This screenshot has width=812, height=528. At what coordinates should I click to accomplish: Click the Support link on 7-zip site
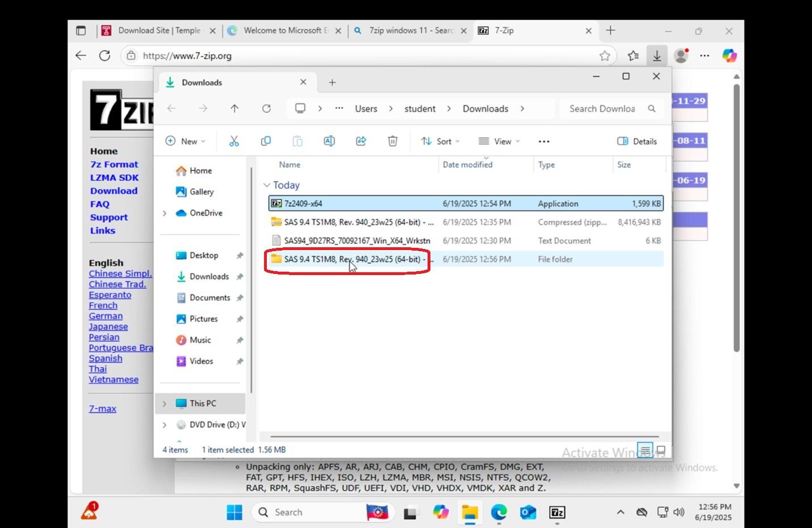[x=109, y=217]
